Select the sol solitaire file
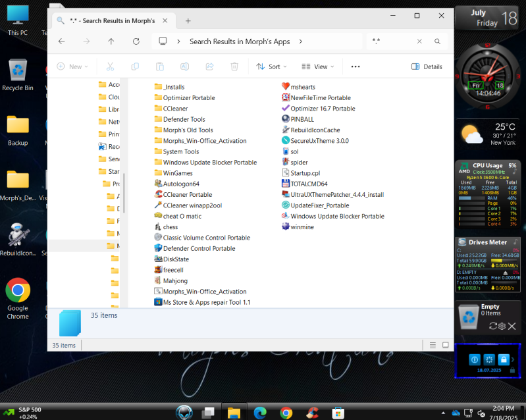 pos(290,151)
